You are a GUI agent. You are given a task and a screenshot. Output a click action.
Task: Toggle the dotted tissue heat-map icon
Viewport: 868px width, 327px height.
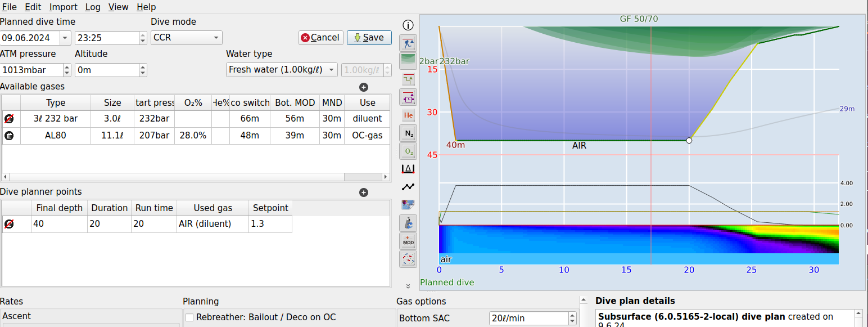click(408, 259)
